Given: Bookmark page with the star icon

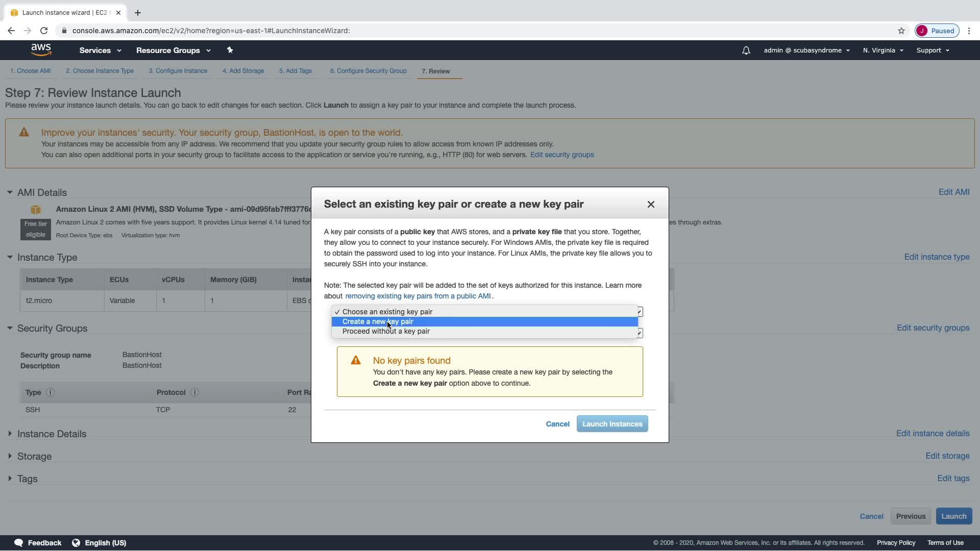Looking at the screenshot, I should pyautogui.click(x=901, y=31).
